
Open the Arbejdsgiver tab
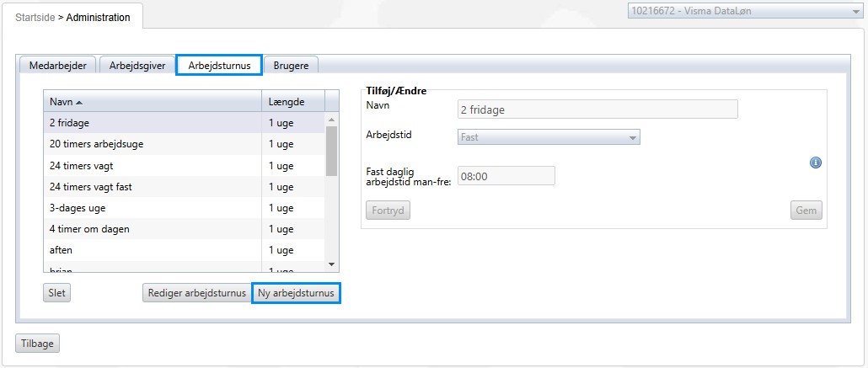coord(139,66)
